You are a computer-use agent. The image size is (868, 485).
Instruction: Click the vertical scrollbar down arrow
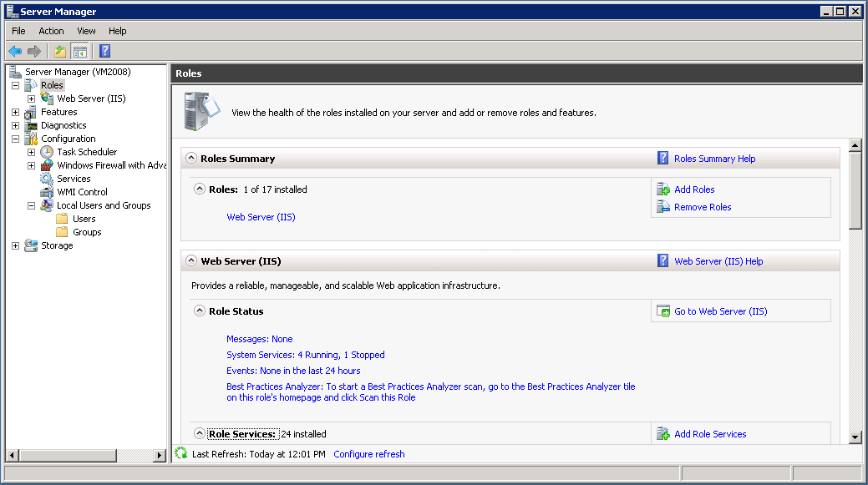click(855, 437)
